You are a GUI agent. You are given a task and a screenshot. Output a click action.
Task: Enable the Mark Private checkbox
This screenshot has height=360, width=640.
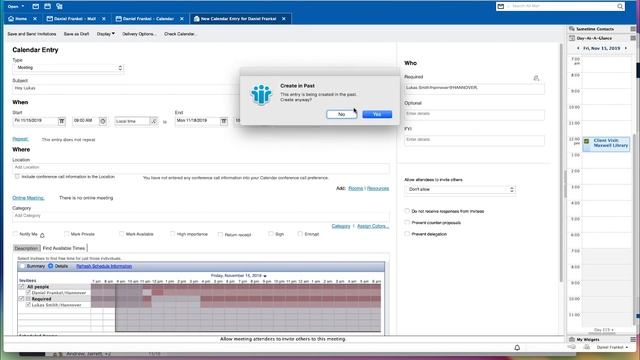click(x=66, y=234)
